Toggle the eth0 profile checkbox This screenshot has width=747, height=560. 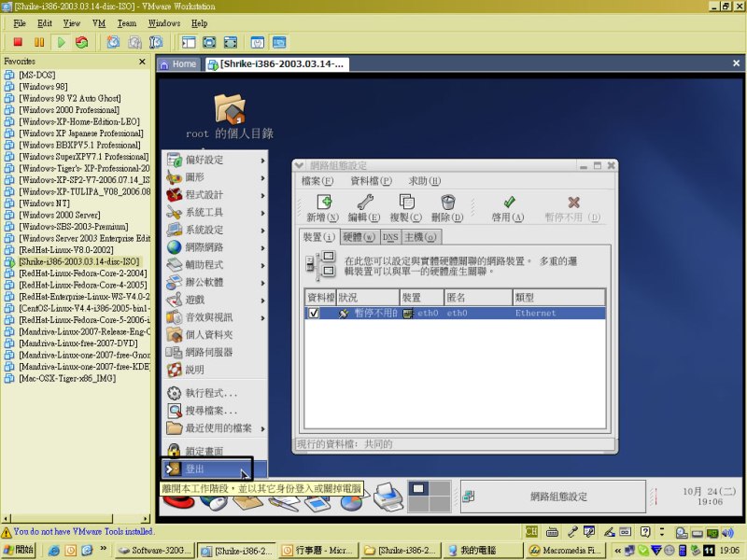tap(314, 313)
